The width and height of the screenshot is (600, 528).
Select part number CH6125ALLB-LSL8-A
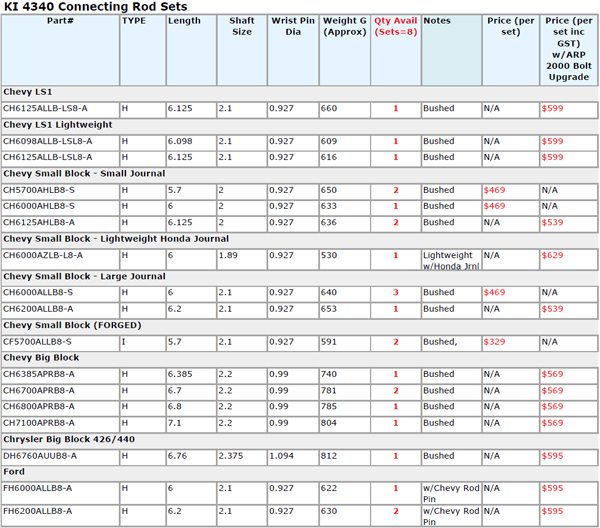click(x=47, y=157)
